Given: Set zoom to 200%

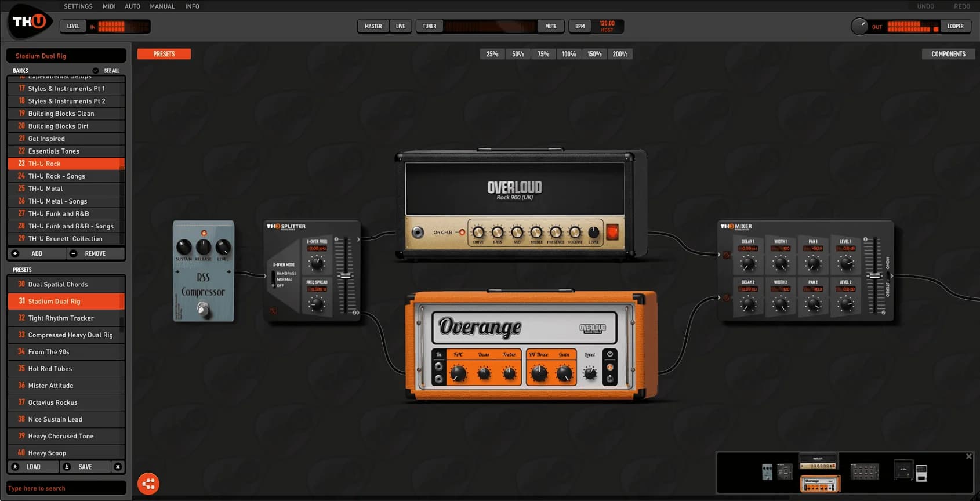Looking at the screenshot, I should (620, 54).
